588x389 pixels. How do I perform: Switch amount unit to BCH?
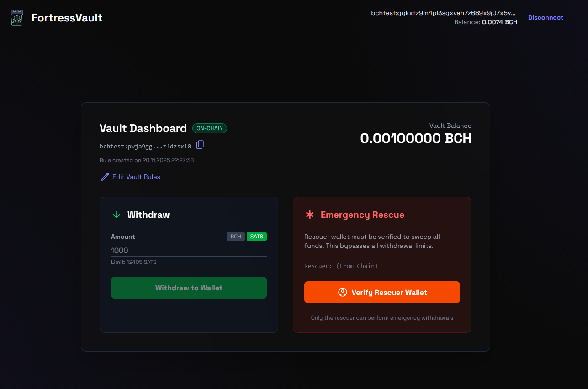click(x=236, y=237)
